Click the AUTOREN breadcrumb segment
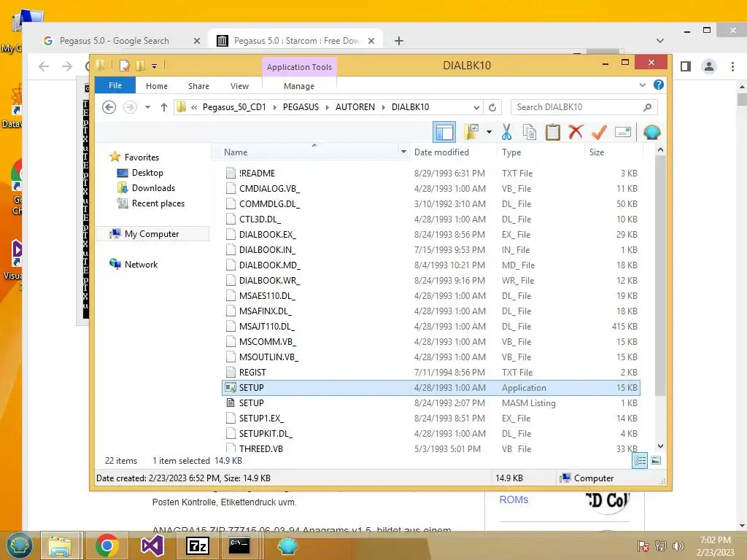This screenshot has height=560, width=747. pos(355,107)
